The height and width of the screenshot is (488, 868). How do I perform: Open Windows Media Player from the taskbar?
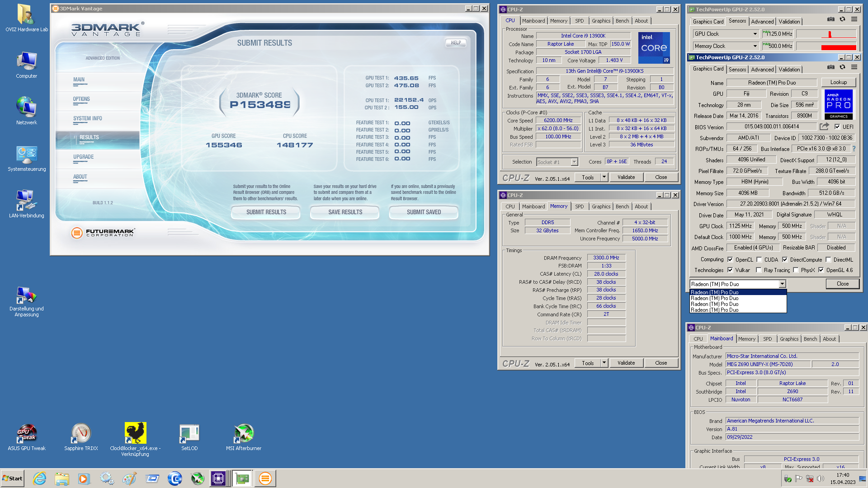coord(84,479)
